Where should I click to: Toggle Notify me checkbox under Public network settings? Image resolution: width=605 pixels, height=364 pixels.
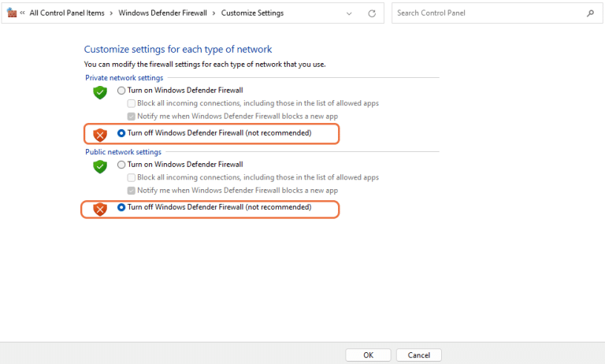(x=132, y=191)
